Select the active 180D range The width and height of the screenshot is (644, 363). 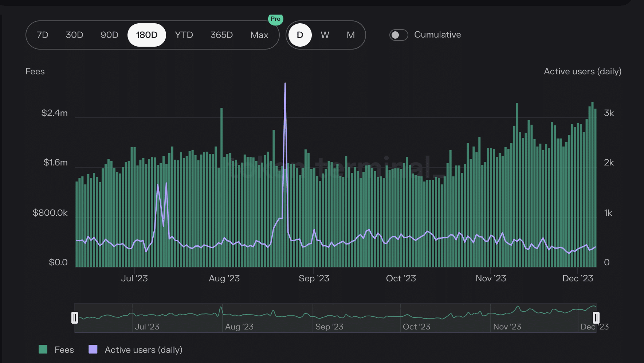point(147,35)
